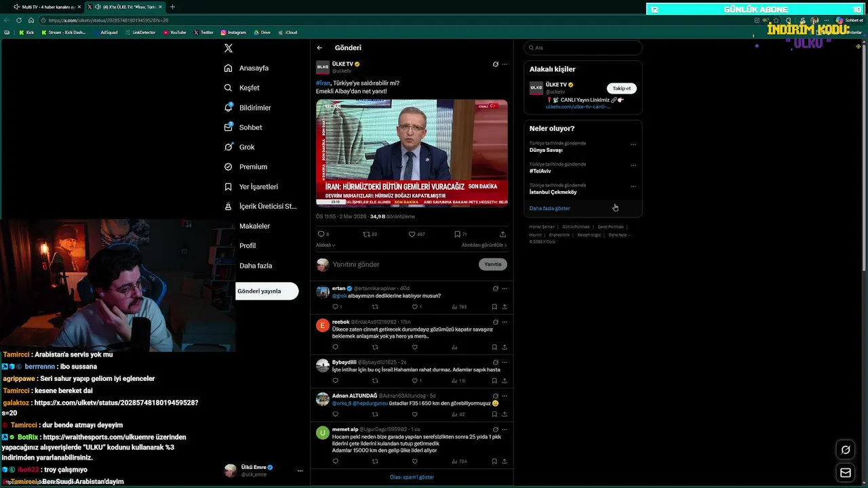
Task: Open the YouTube bookmark
Action: pyautogui.click(x=174, y=33)
